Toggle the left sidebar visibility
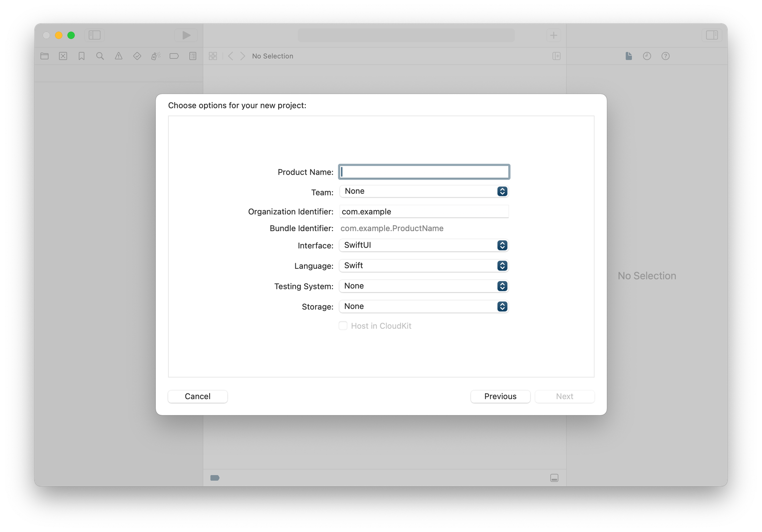 94,35
